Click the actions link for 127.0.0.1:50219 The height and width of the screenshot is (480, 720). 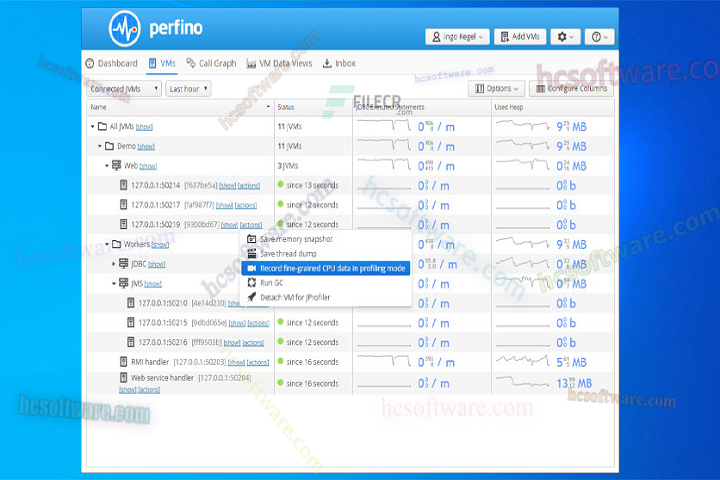(251, 225)
